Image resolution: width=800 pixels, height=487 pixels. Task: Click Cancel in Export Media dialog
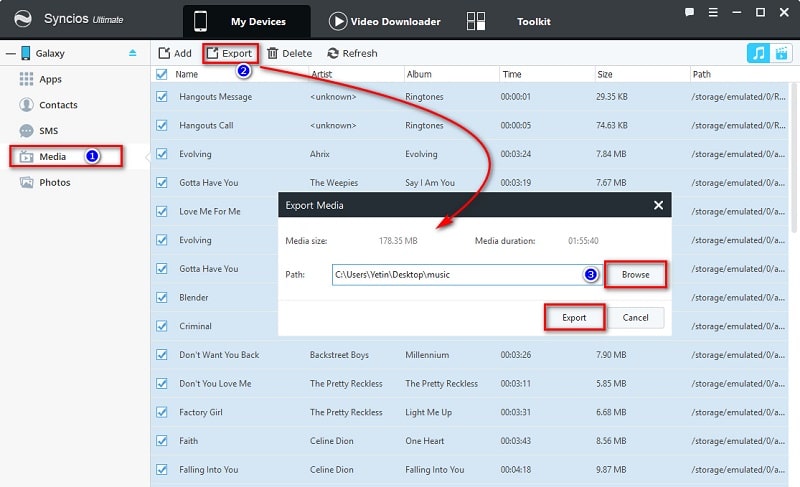coord(635,317)
